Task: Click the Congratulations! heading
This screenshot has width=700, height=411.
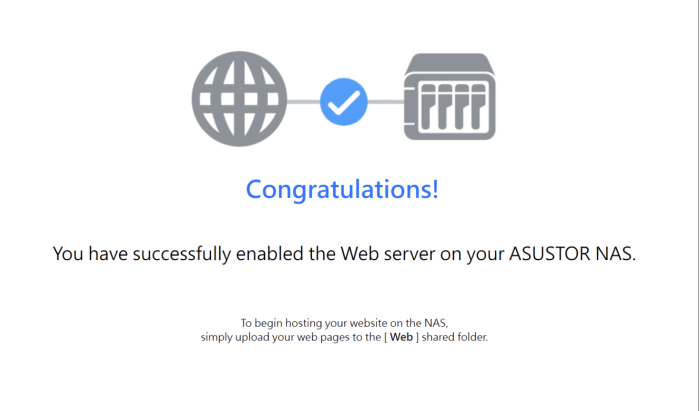Action: tap(342, 188)
